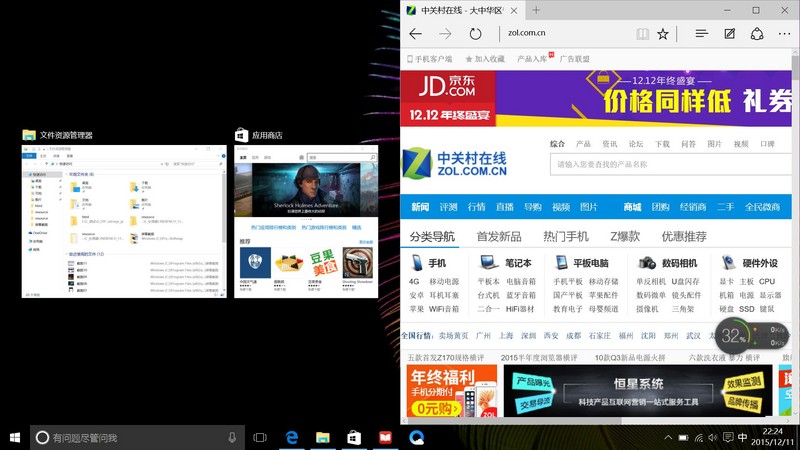Open the red book app on taskbar
This screenshot has height=450, width=800.
tap(385, 438)
